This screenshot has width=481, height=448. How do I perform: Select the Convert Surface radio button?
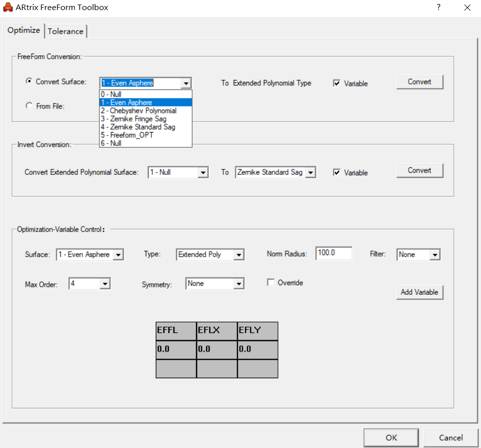[x=29, y=81]
